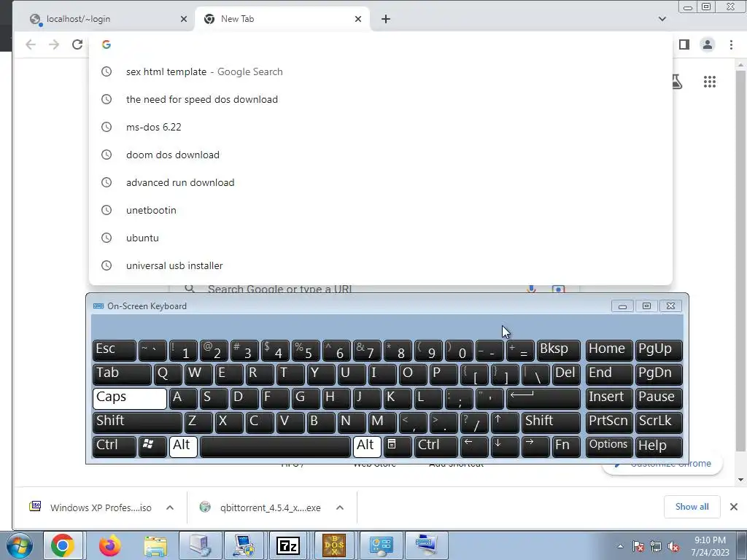This screenshot has width=747, height=560.
Task: Toggle the right Shift key on keyboard
Action: tap(551, 422)
